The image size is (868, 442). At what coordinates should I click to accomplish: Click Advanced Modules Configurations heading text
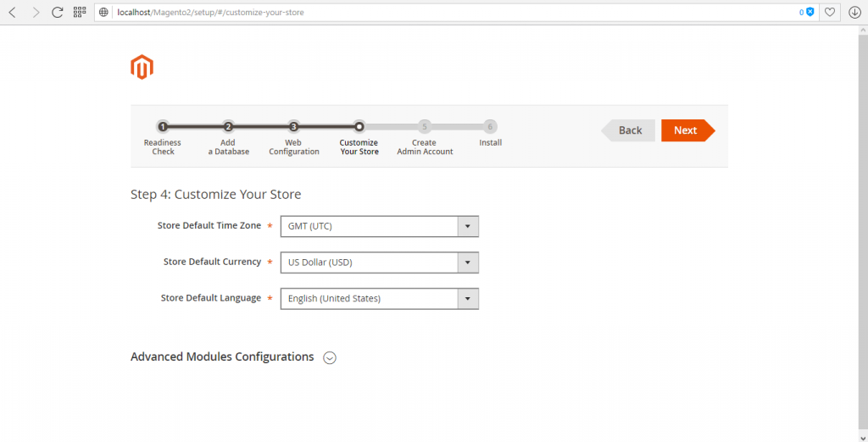tap(222, 356)
